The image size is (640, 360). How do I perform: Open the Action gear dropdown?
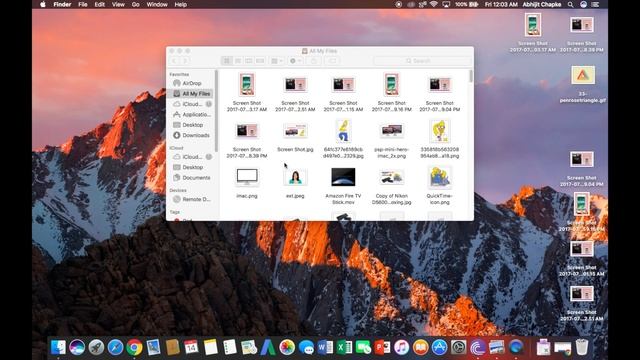[296, 61]
